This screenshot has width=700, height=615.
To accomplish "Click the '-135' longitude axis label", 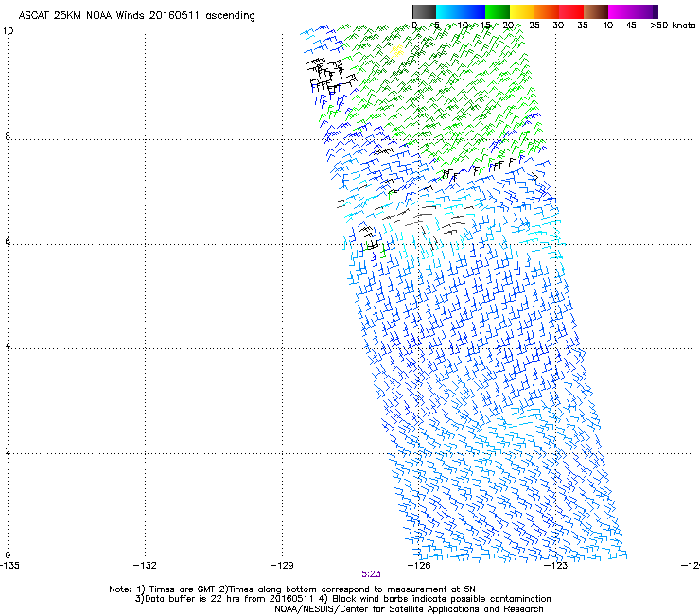I will (x=9, y=566).
